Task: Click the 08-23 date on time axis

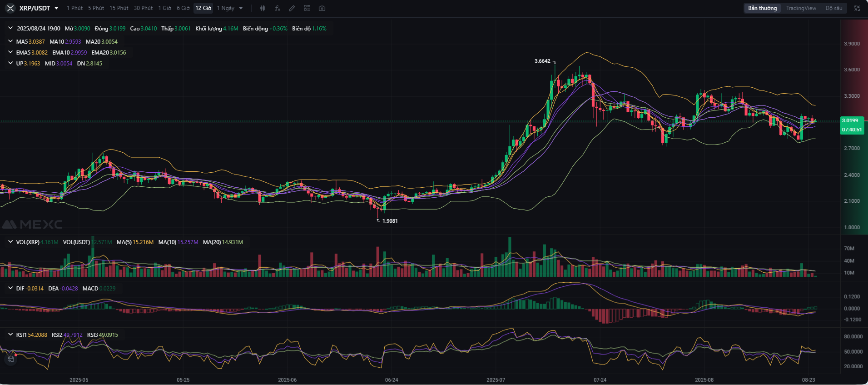Action: point(808,380)
